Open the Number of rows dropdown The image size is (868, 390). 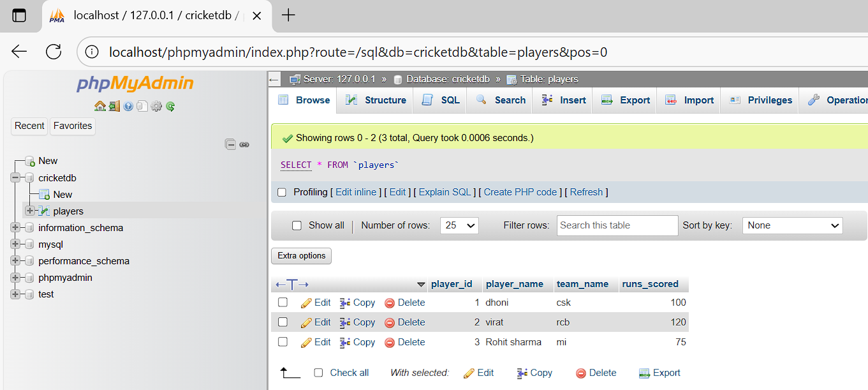(459, 225)
